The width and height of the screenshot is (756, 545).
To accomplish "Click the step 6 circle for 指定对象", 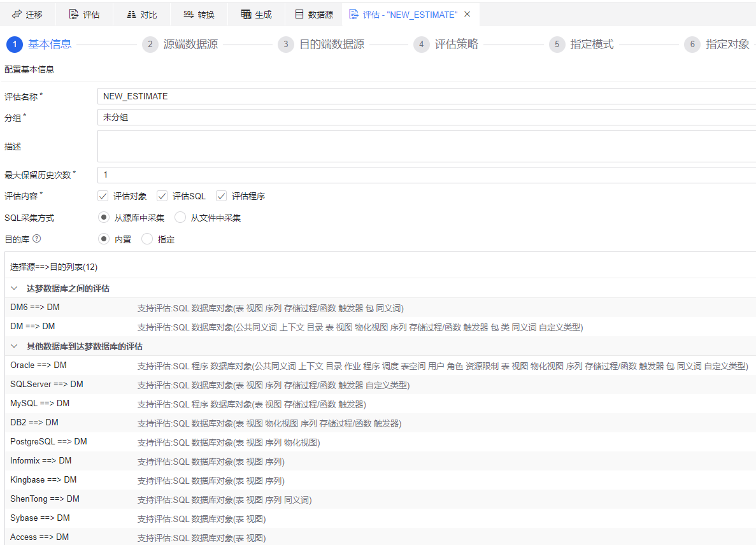I will pyautogui.click(x=692, y=45).
